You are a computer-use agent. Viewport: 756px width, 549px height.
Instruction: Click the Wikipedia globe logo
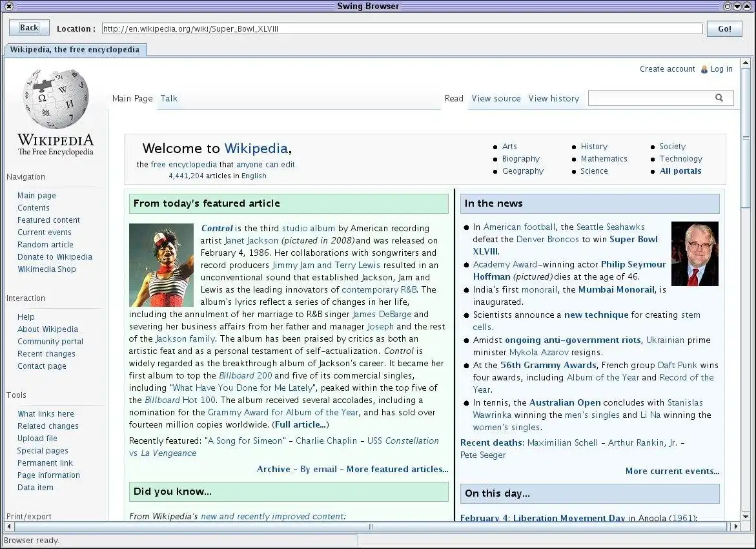point(56,99)
